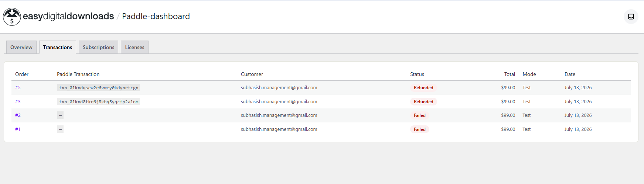Open order #1 link
Image resolution: width=644 pixels, height=184 pixels.
click(18, 129)
